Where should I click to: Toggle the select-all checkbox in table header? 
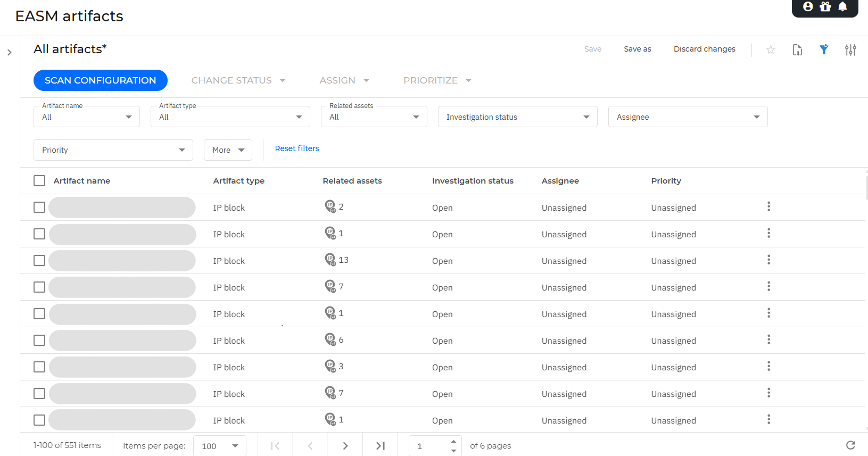pos(39,181)
